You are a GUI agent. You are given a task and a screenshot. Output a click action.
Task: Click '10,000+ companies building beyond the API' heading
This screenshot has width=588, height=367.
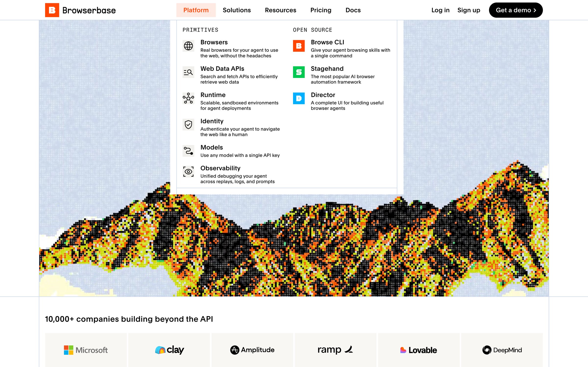coord(129,319)
